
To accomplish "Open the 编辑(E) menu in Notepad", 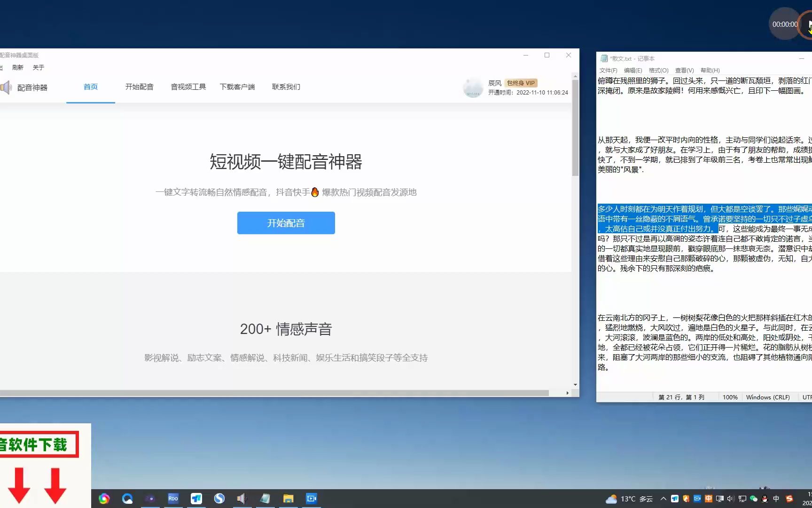I will point(633,71).
